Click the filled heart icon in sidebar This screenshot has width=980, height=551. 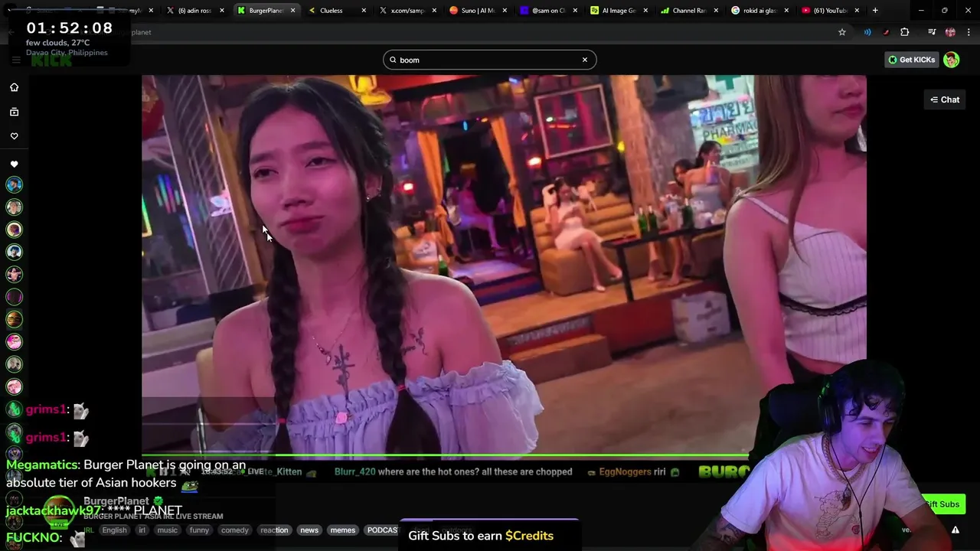pos(14,164)
